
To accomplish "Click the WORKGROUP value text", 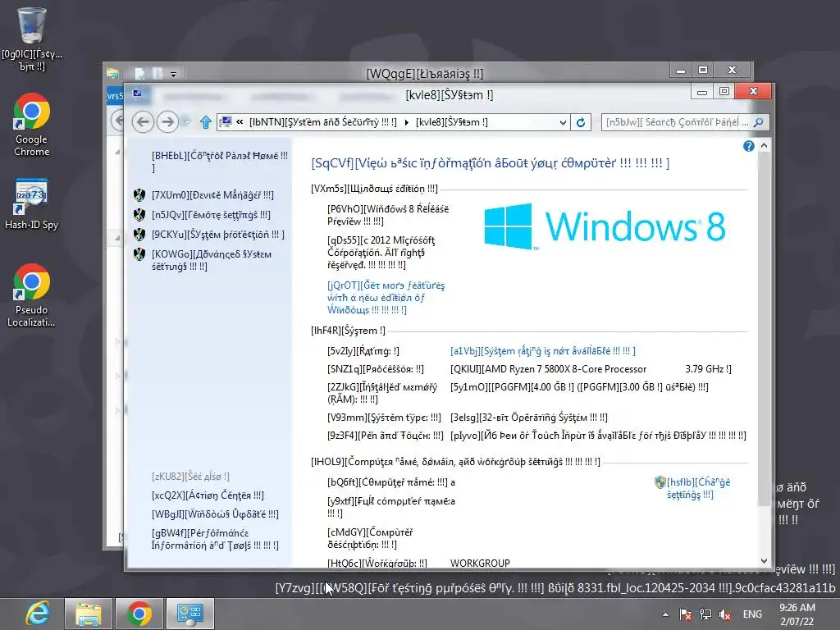I will [480, 563].
